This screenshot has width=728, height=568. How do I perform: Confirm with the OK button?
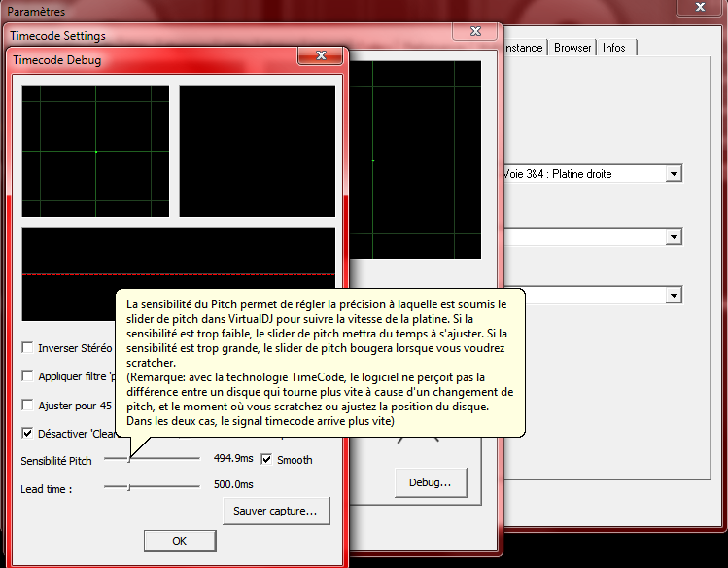coord(179,541)
